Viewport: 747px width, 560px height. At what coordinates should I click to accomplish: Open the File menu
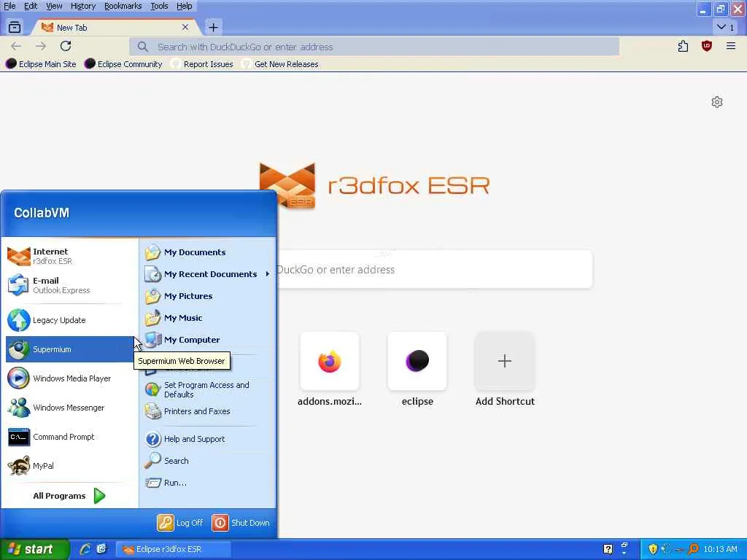(x=9, y=6)
